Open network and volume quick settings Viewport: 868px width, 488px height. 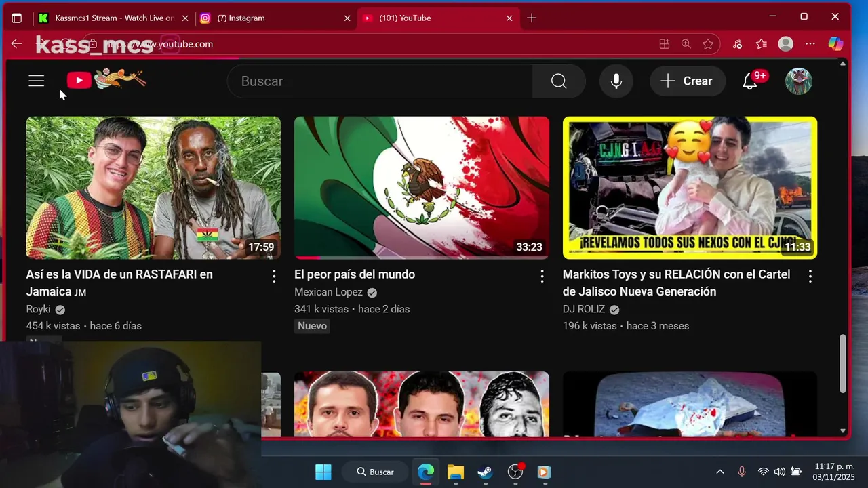pos(779,472)
